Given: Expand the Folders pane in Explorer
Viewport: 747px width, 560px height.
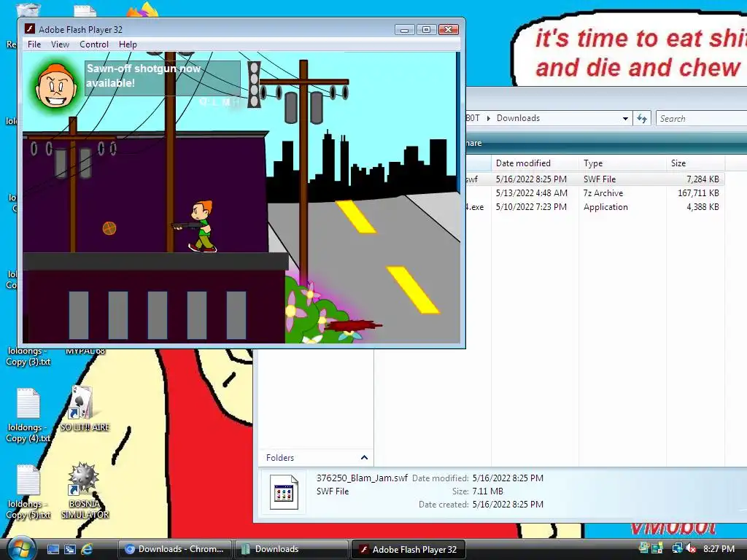Looking at the screenshot, I should point(364,458).
